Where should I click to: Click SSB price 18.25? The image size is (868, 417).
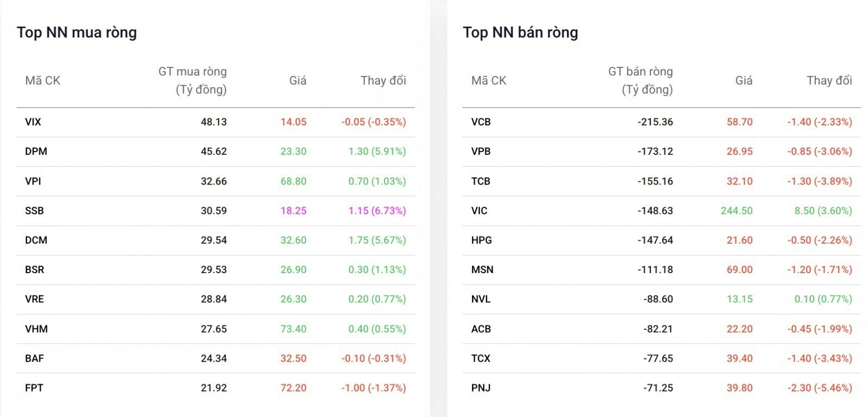293,211
